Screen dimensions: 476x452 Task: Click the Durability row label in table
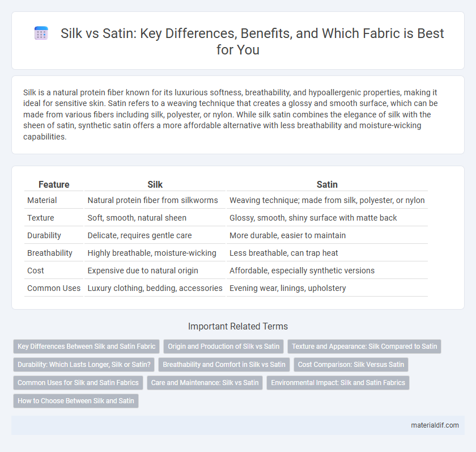click(44, 235)
